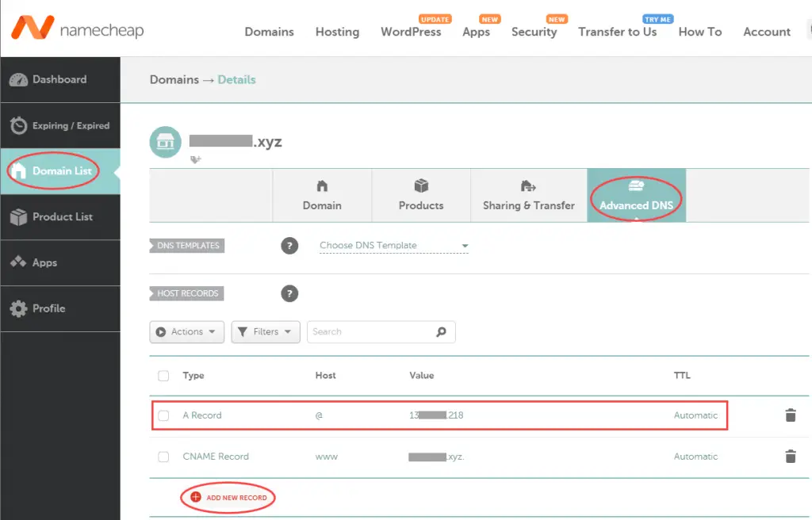Check the CNAME Record row checkbox
812x520 pixels.
(x=163, y=457)
